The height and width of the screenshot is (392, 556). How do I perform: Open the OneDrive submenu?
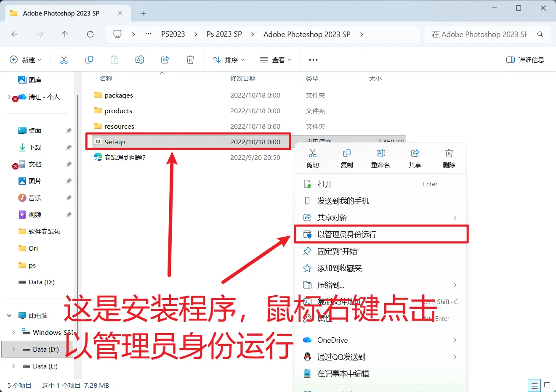pos(381,340)
